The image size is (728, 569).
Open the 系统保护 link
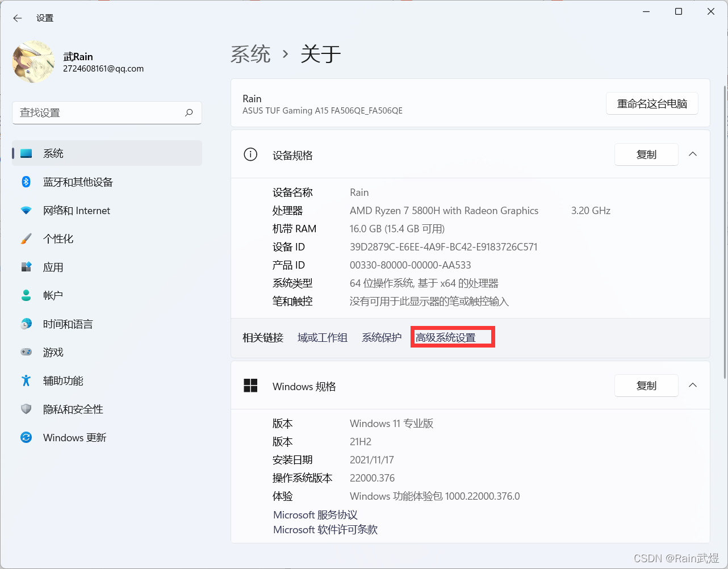click(x=382, y=337)
